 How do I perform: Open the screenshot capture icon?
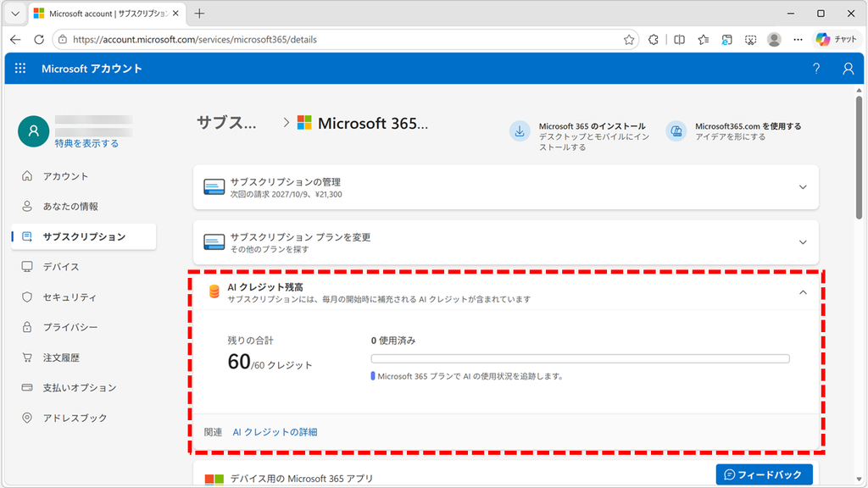pyautogui.click(x=751, y=39)
